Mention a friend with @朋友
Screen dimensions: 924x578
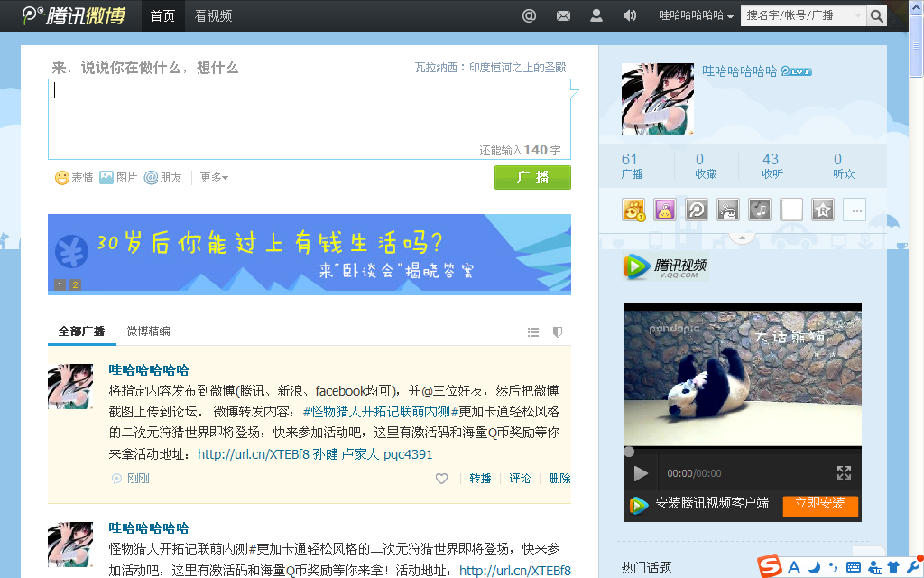(162, 178)
